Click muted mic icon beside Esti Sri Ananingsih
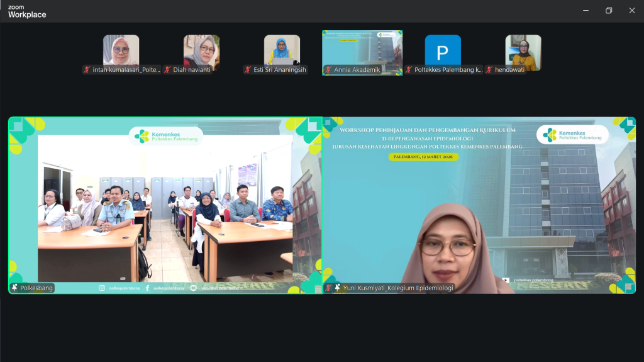644x362 pixels. click(x=248, y=70)
